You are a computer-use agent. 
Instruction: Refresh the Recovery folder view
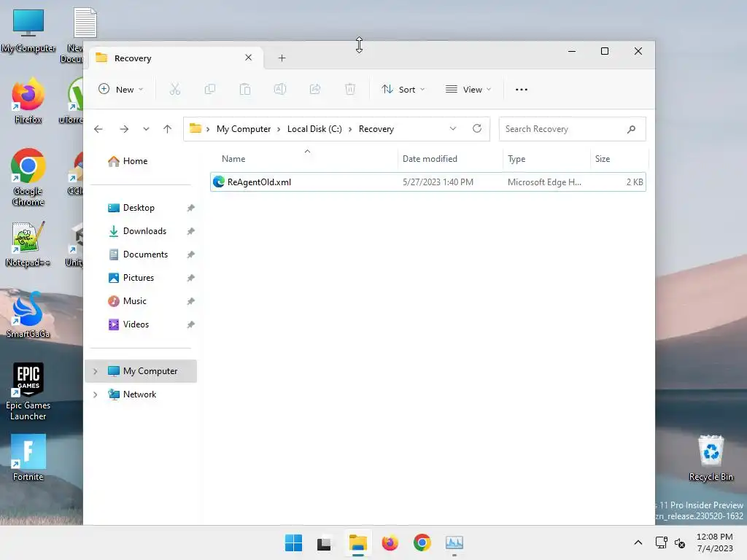[477, 128]
